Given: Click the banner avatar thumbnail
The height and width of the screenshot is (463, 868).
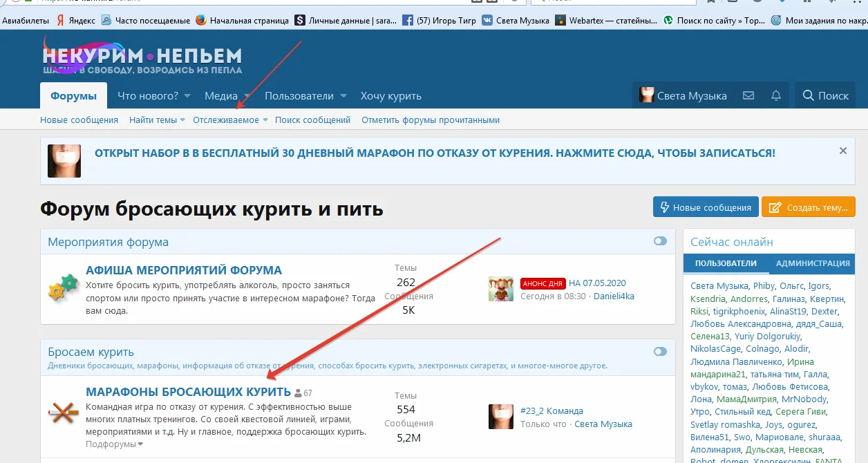Looking at the screenshot, I should (64, 161).
